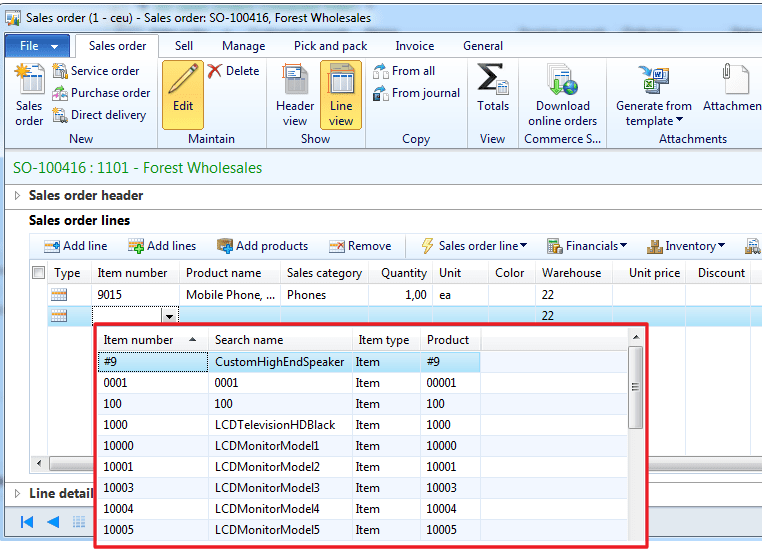The image size is (762, 550).
Task: Click Generate from template icon
Action: pyautogui.click(x=653, y=79)
